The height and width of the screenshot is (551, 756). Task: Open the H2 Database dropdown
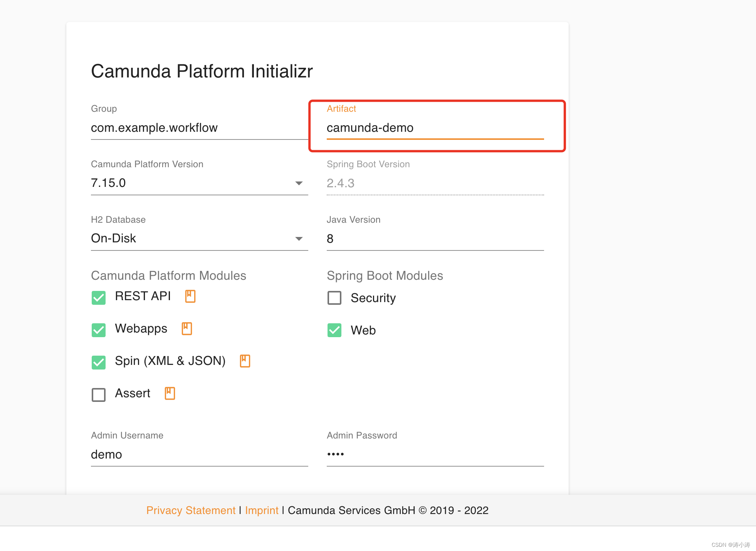[200, 239]
